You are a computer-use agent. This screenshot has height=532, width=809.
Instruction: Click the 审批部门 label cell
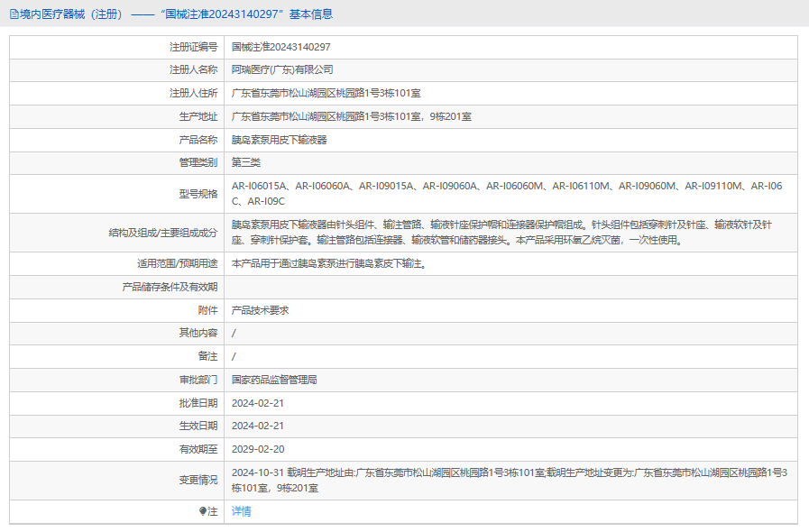point(116,380)
